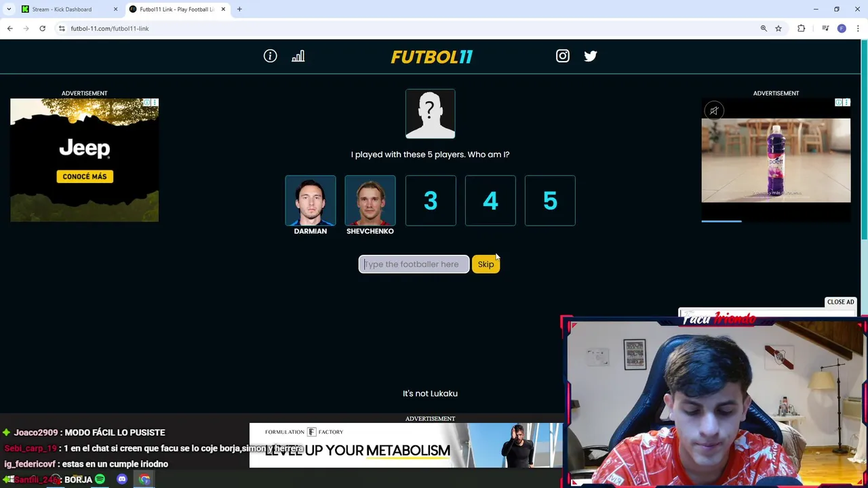Open a new browser tab
868x488 pixels.
coord(239,9)
